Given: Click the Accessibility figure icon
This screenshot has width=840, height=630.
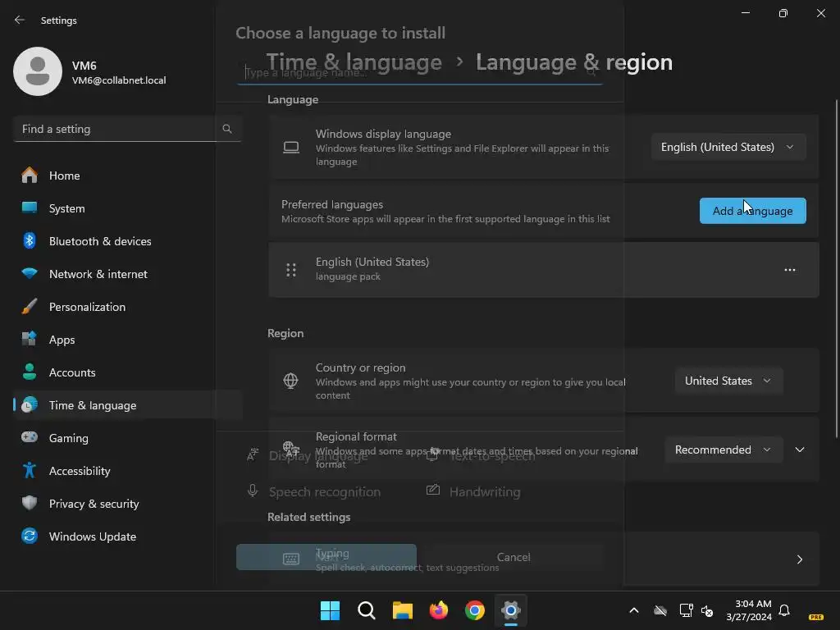Looking at the screenshot, I should (30, 470).
